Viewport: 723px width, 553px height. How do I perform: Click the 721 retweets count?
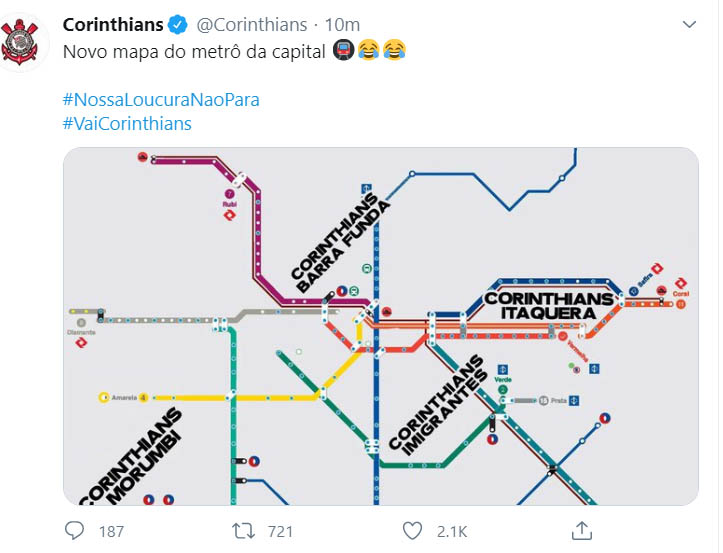[281, 531]
